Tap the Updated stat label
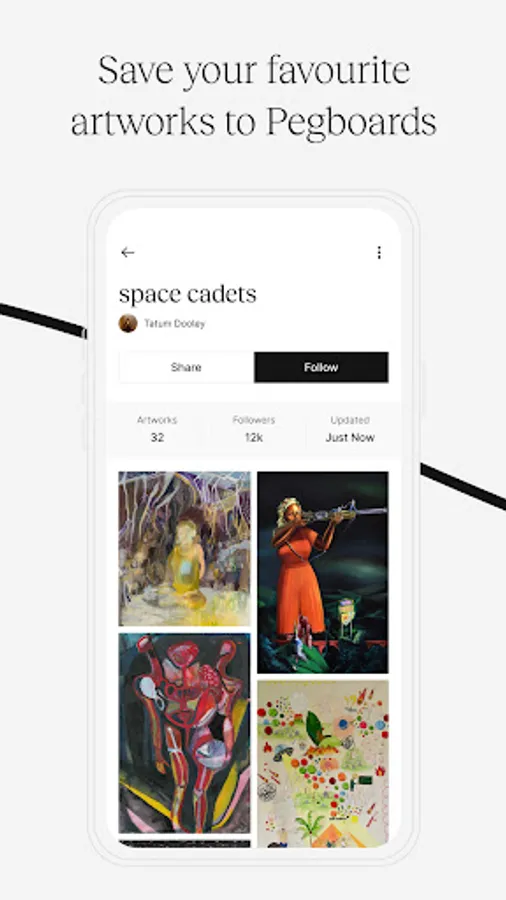Image resolution: width=506 pixels, height=900 pixels. point(350,420)
